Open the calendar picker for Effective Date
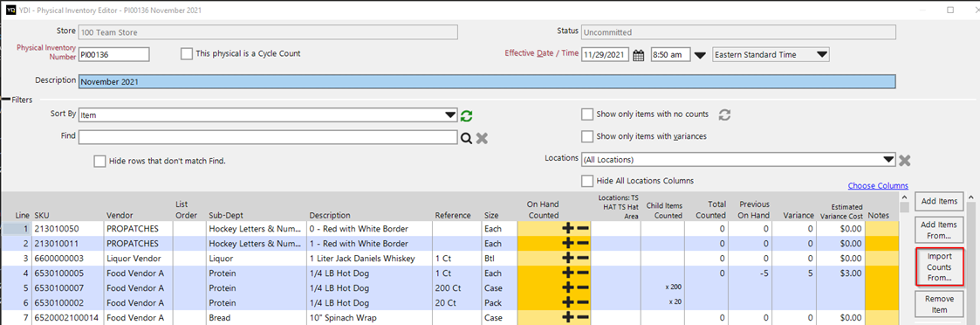The height and width of the screenshot is (325, 980). (x=638, y=55)
